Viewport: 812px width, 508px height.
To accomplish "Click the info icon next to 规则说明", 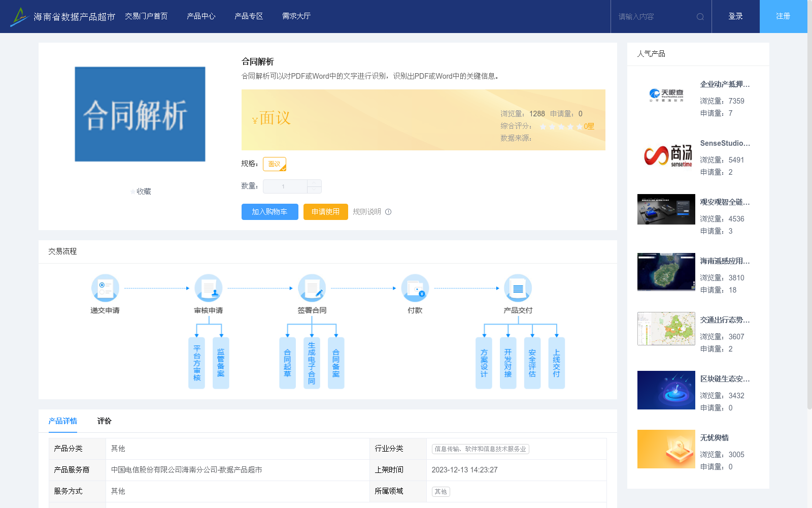I will click(388, 212).
